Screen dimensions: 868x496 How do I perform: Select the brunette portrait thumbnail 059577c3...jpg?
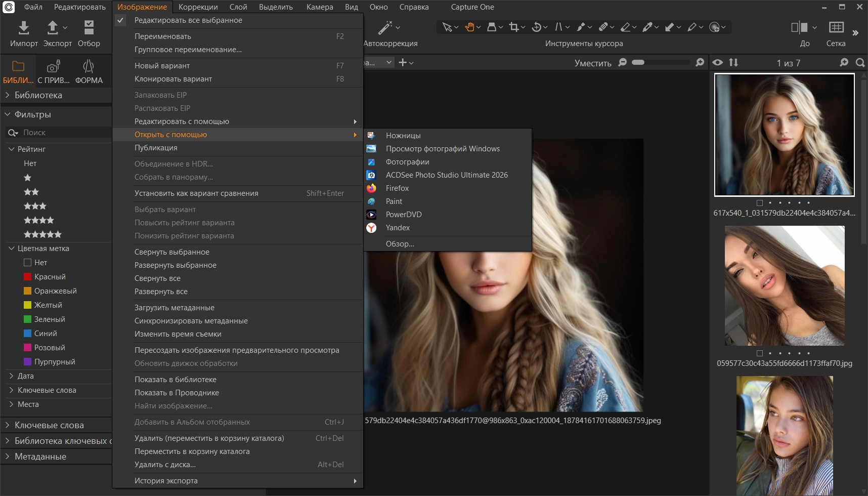[784, 286]
